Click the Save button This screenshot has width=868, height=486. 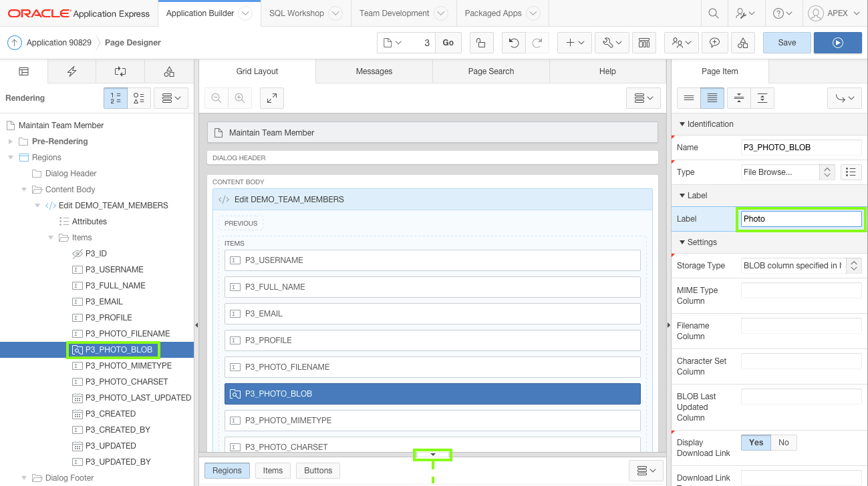(x=787, y=43)
